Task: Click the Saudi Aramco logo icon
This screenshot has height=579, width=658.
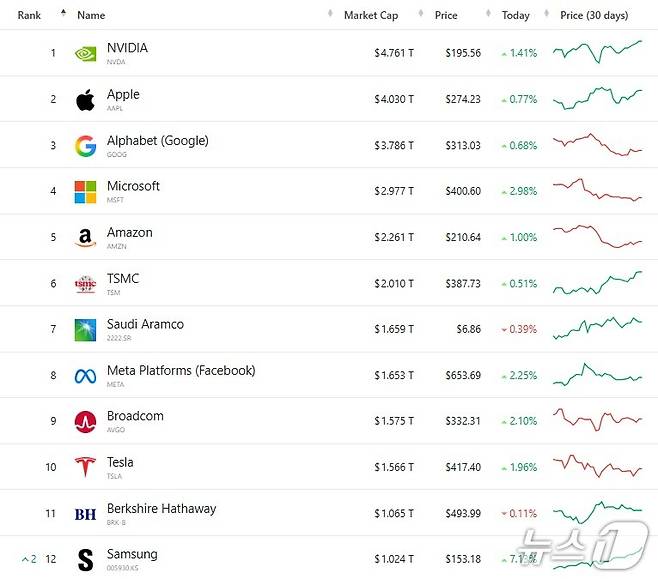Action: (86, 330)
